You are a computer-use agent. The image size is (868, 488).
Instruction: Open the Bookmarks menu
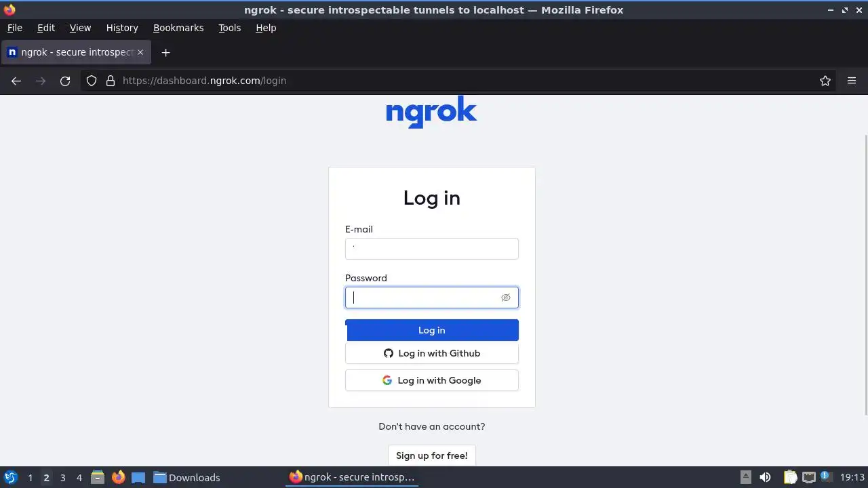[x=178, y=28]
